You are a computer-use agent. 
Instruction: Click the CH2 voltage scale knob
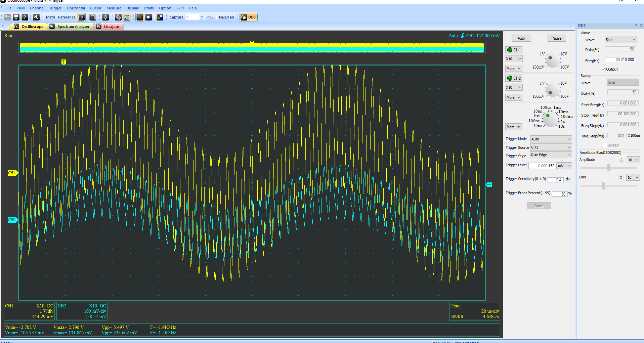coord(552,90)
